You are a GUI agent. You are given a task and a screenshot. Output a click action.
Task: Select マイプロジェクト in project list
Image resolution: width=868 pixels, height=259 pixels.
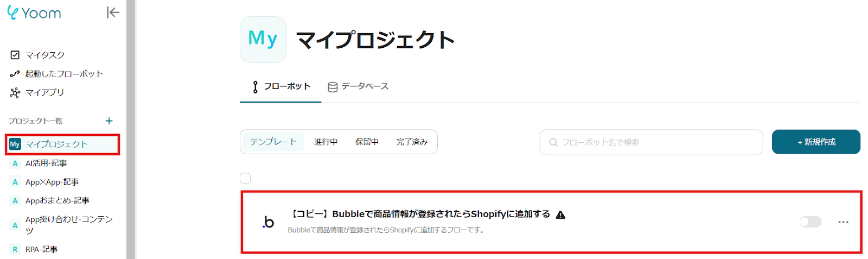pos(62,144)
